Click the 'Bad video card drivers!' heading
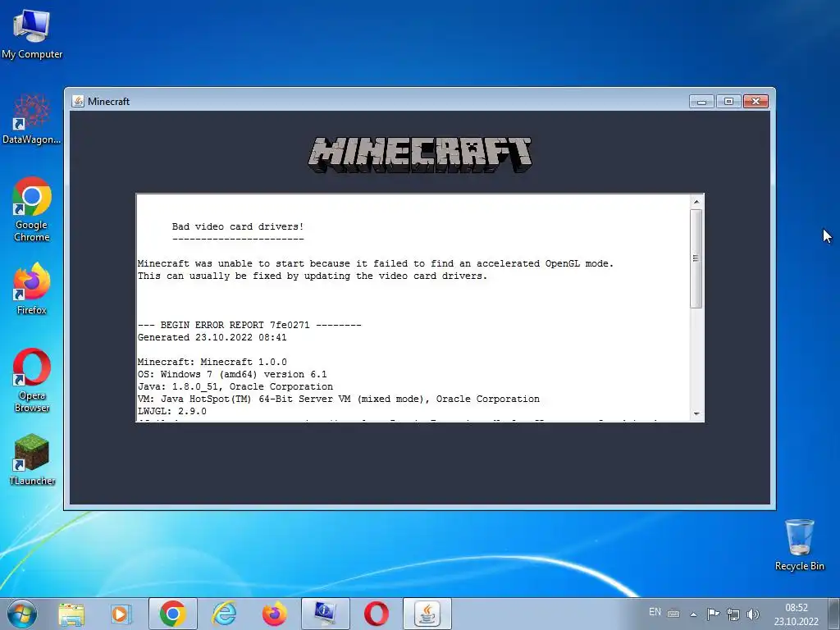This screenshot has width=840, height=630. coord(238,226)
